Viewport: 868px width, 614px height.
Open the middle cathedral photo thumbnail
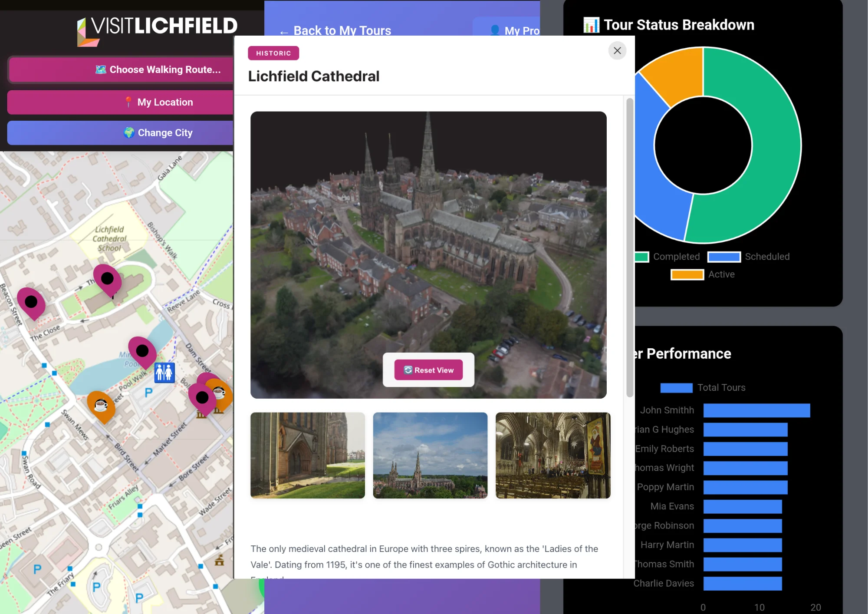click(x=430, y=456)
